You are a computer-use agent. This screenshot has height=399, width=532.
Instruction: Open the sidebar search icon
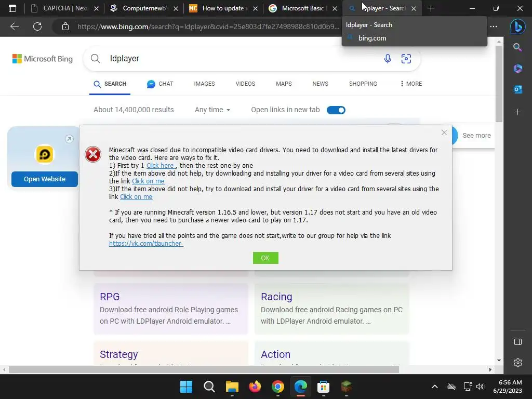[x=517, y=47]
